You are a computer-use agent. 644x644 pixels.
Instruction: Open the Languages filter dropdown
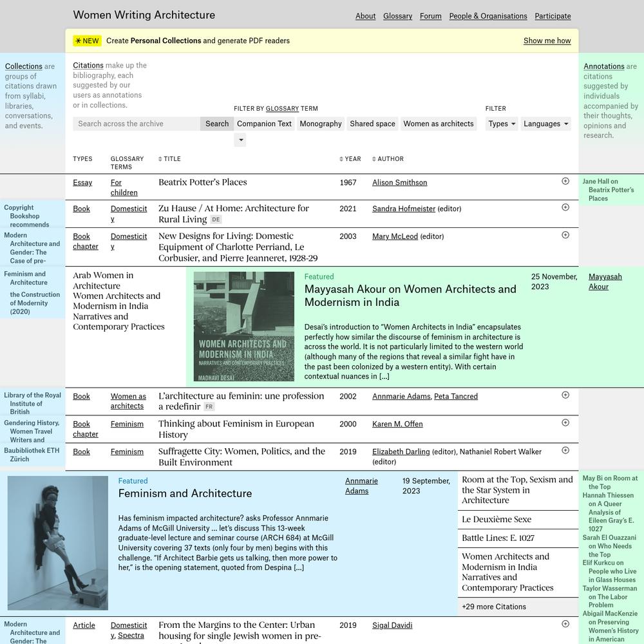(x=546, y=124)
